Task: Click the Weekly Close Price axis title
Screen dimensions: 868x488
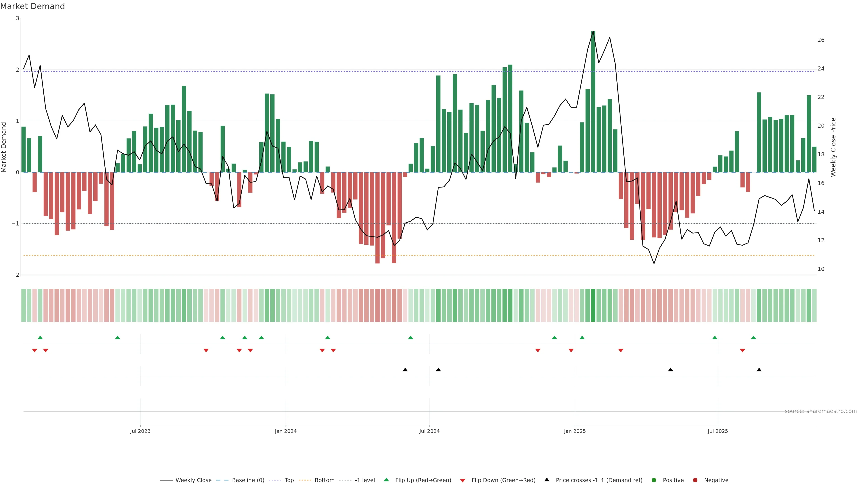Action: click(x=833, y=147)
